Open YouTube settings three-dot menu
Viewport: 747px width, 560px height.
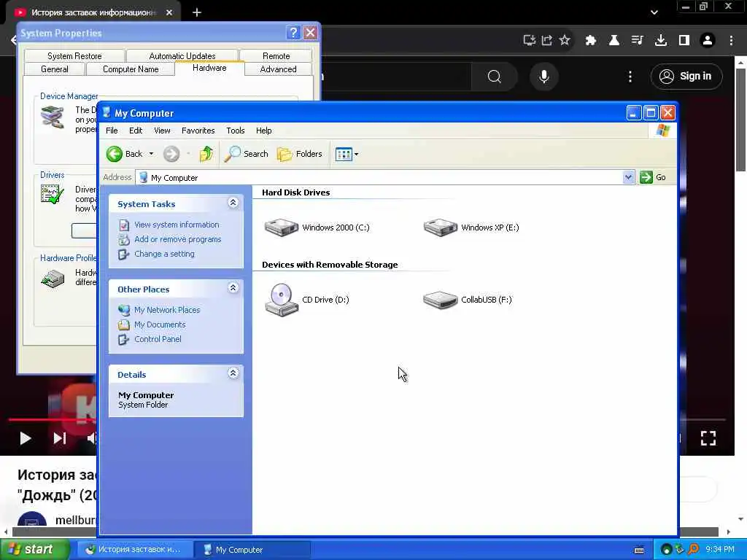point(630,76)
